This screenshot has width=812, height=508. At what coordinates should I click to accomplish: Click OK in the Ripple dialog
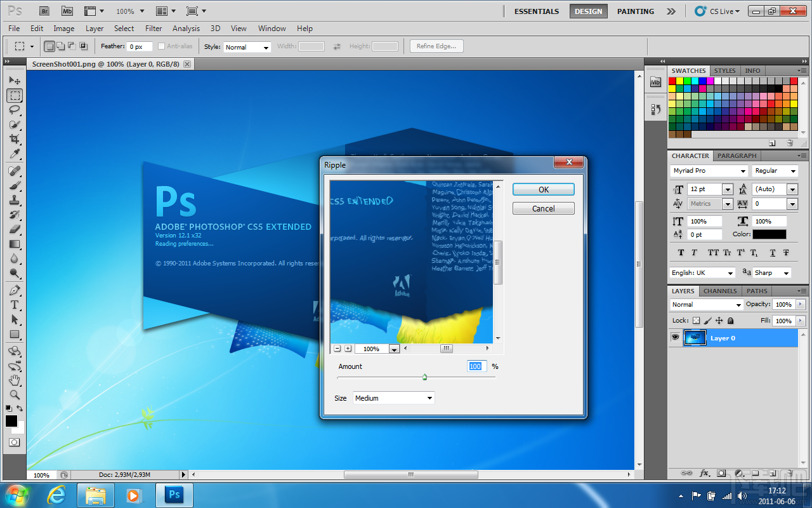[x=543, y=189]
